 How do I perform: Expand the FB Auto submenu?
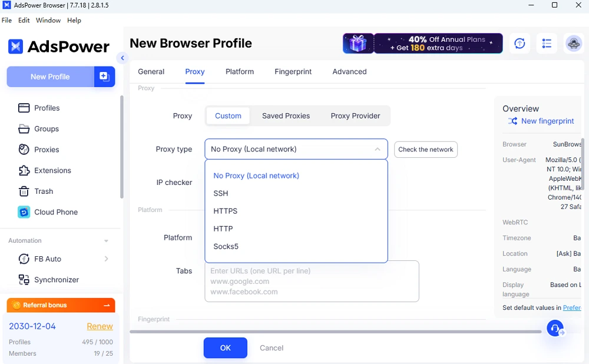[x=106, y=259]
